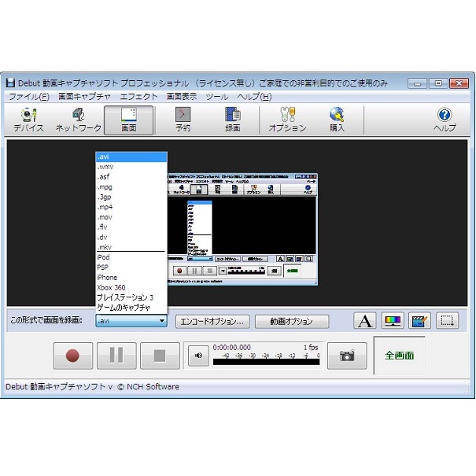Click the speaker audio button
Image resolution: width=476 pixels, height=476 pixels.
[x=198, y=356]
